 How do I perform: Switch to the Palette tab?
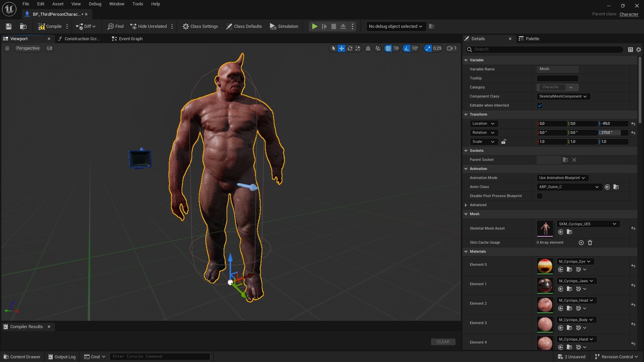[x=529, y=39]
